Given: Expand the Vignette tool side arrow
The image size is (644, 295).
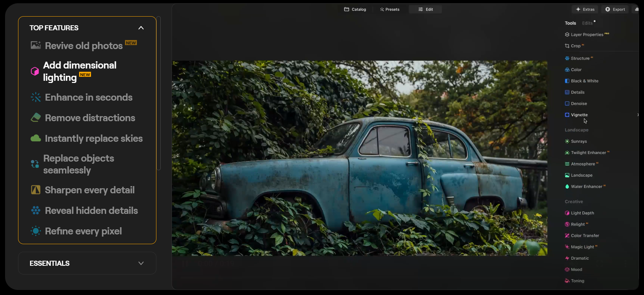Looking at the screenshot, I should pos(638,115).
